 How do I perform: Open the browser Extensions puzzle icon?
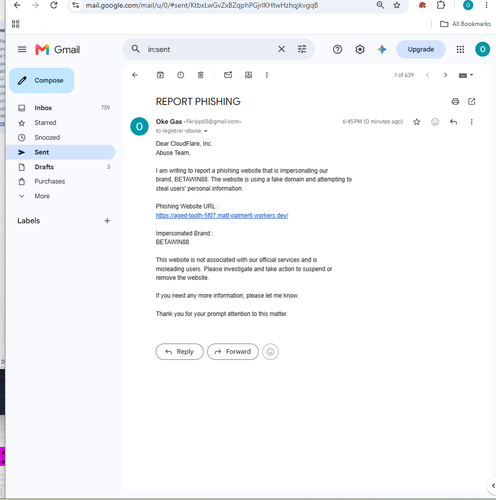point(441,5)
